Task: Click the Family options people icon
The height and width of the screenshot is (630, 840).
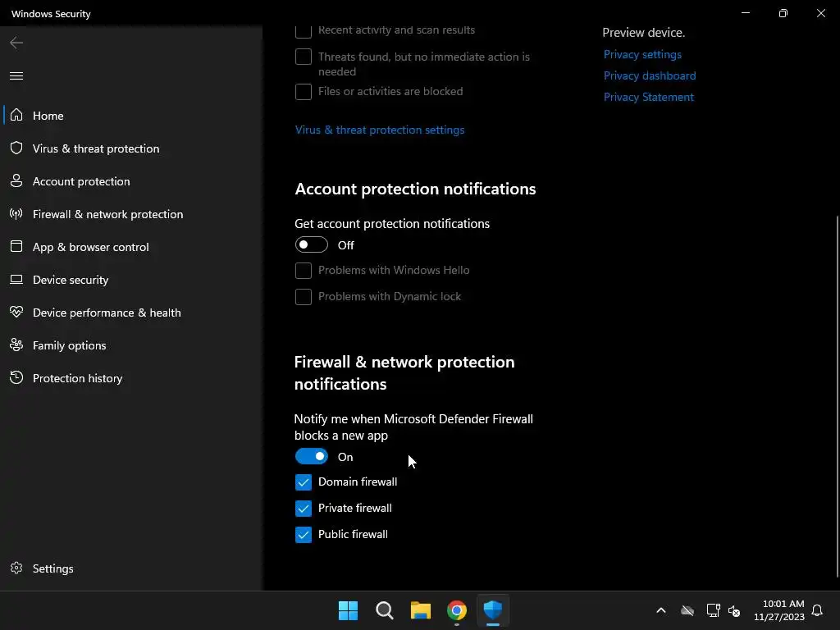Action: point(16,345)
